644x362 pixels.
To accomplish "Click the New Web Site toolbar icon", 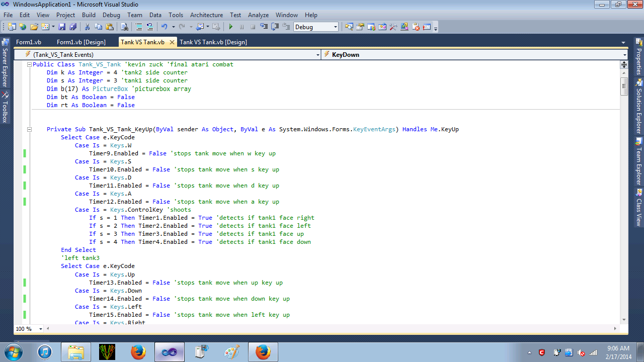I will click(x=23, y=27).
